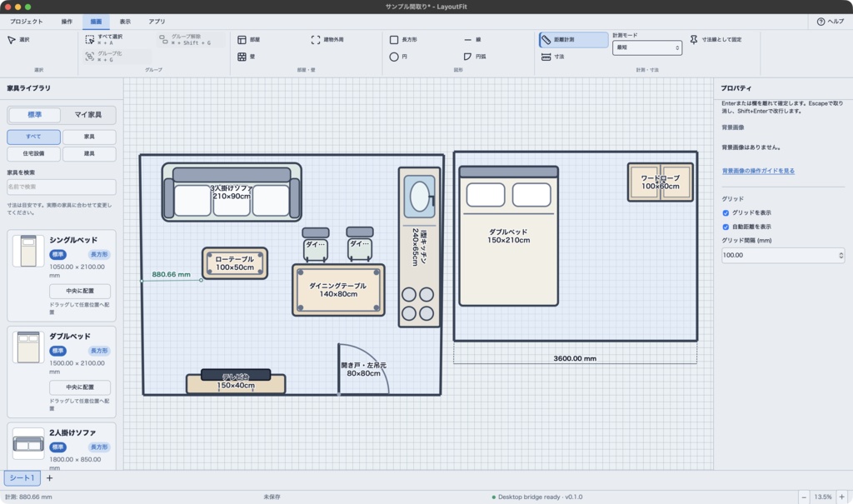Select the テレビ台 on the canvas
Screen dimensions: 853x504
[236, 382]
